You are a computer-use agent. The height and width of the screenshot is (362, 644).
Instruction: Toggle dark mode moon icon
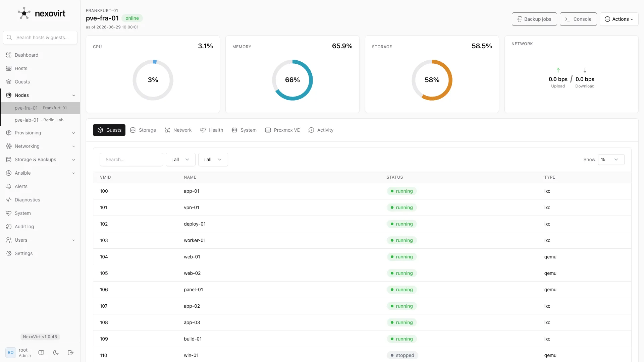(x=56, y=353)
